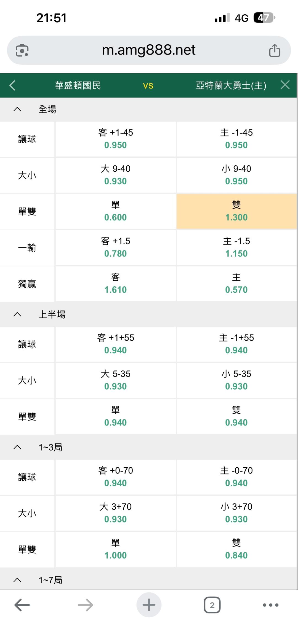
Task: Collapse the 全場 section
Action: pos(17,109)
